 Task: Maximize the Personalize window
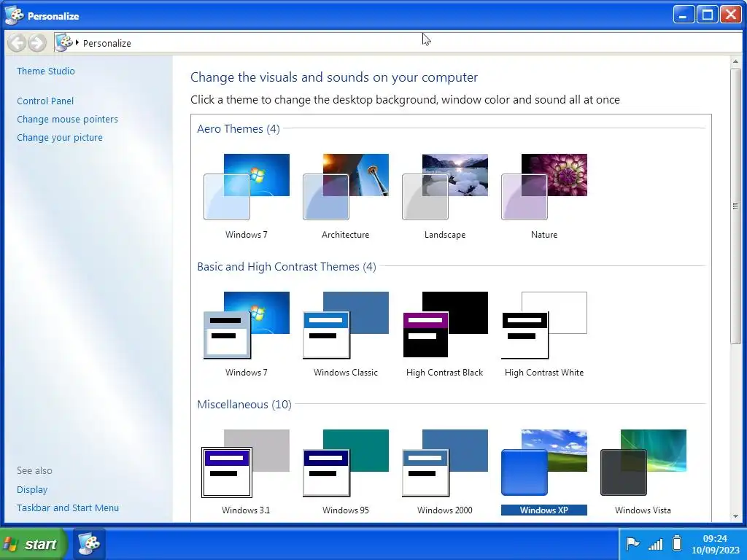(x=707, y=15)
